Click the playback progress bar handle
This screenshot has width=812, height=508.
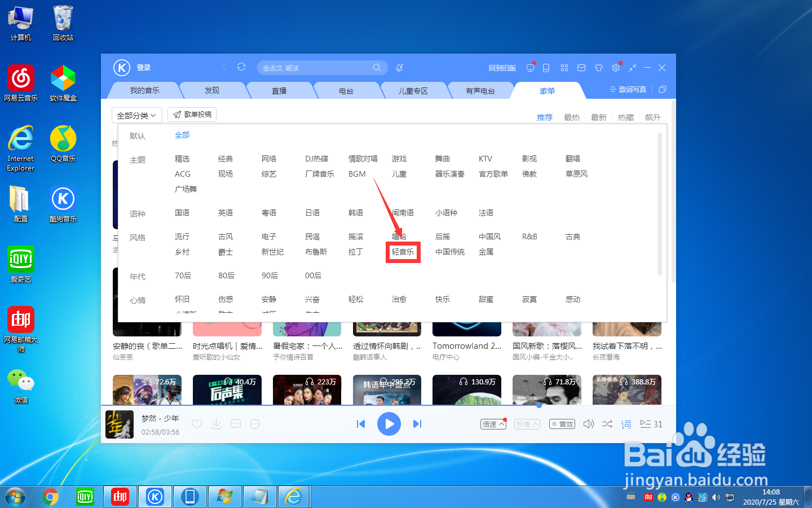(539, 405)
